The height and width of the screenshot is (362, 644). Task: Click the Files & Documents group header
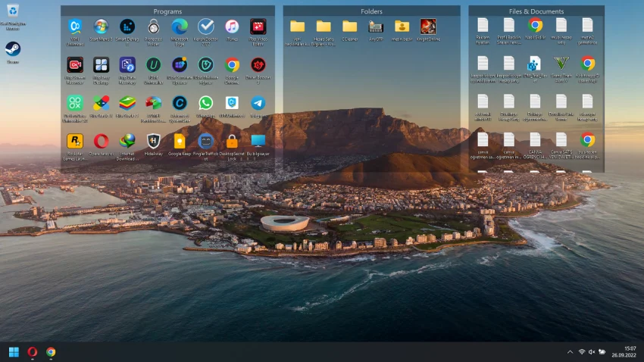536,11
